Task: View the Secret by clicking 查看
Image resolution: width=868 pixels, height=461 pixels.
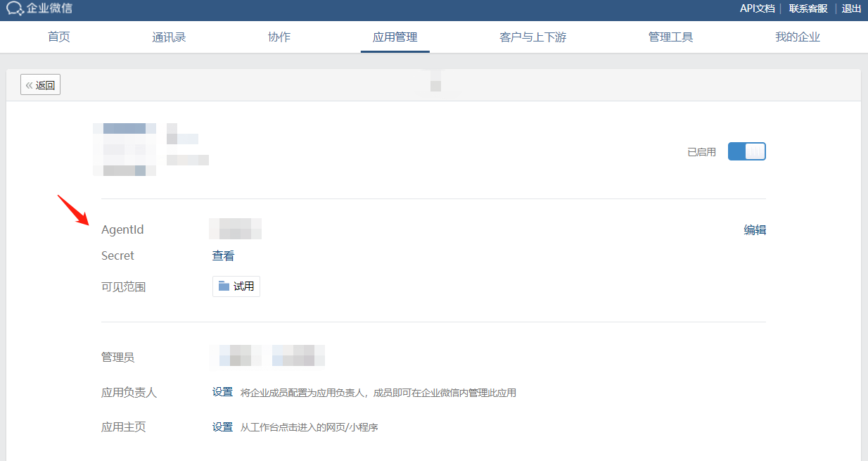Action: [223, 255]
